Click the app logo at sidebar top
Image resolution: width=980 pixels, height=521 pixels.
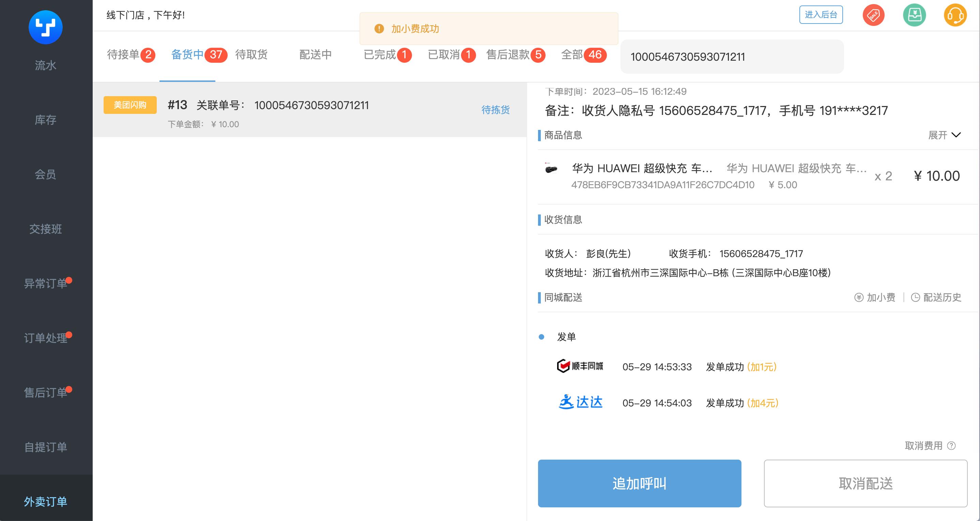[x=45, y=27]
